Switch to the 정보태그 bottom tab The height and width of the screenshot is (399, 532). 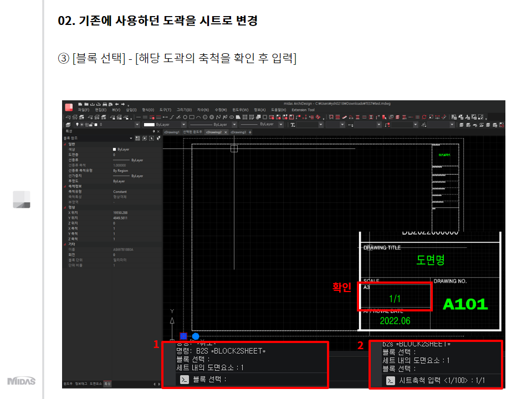coord(81,383)
